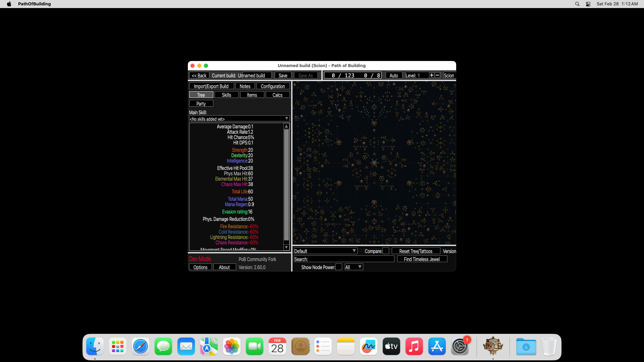The image size is (644, 362).
Task: Enable the Show Node Power checkbox
Action: (339, 267)
